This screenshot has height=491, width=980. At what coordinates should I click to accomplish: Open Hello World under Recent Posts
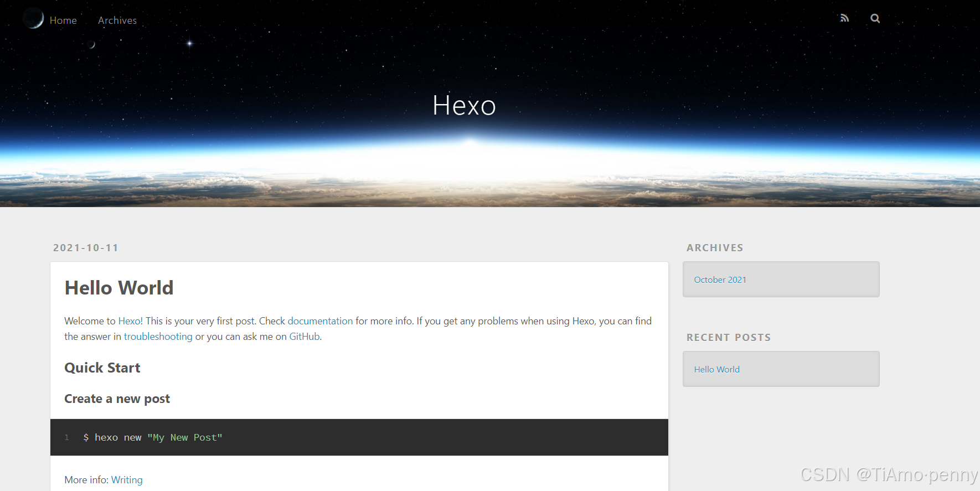click(716, 370)
